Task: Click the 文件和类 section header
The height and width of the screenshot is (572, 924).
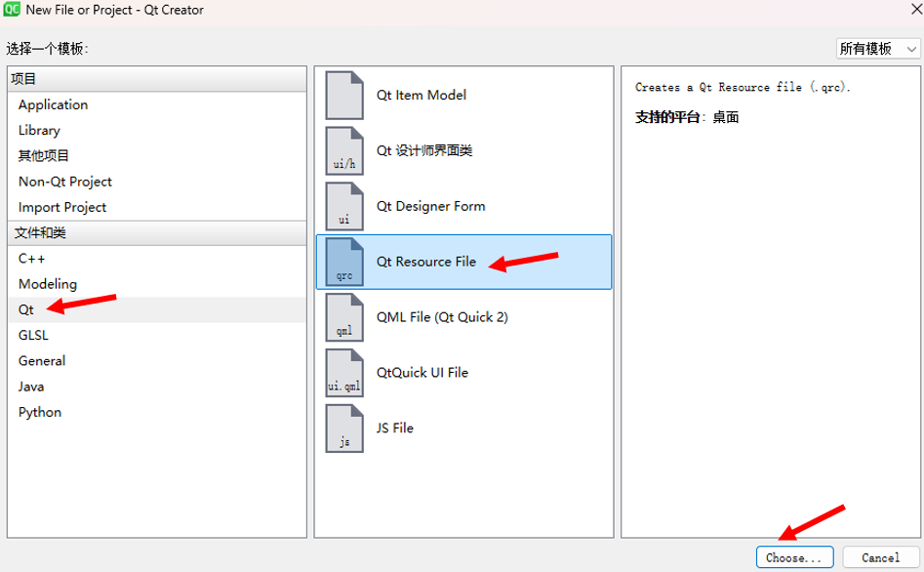Action: (157, 233)
